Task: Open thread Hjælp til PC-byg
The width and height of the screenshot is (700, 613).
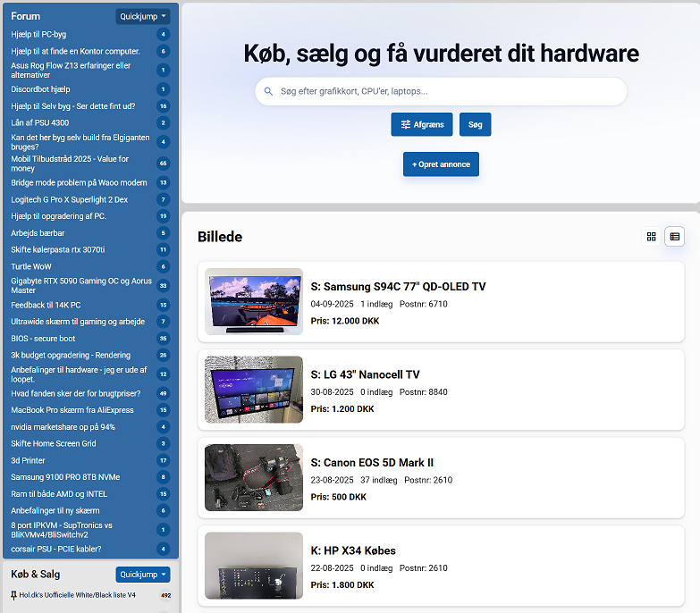Action: pos(38,34)
